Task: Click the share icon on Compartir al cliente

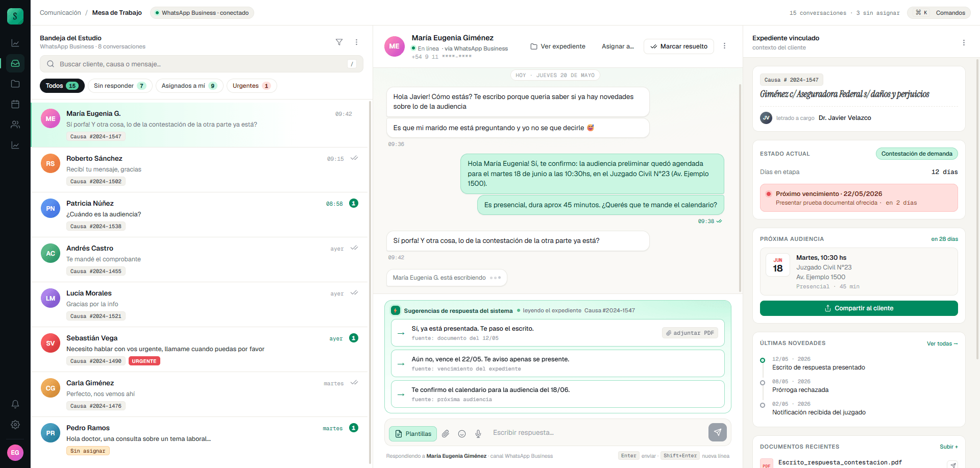Action: tap(828, 308)
